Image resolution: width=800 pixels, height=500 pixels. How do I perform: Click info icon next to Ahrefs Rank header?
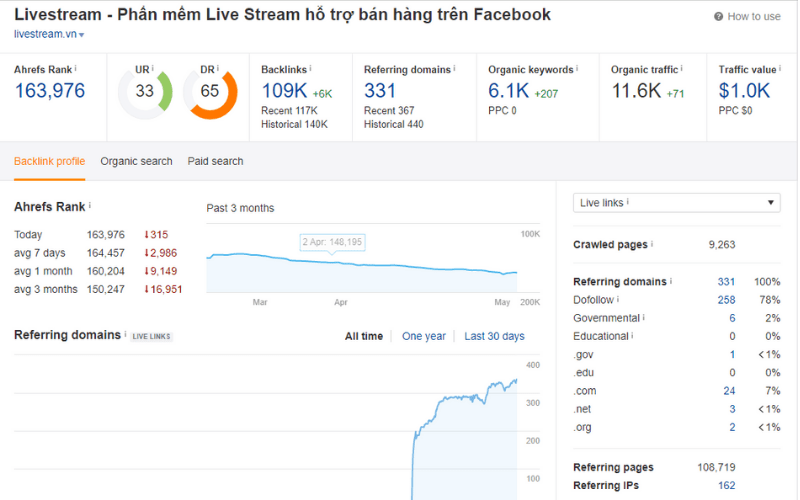point(76,67)
